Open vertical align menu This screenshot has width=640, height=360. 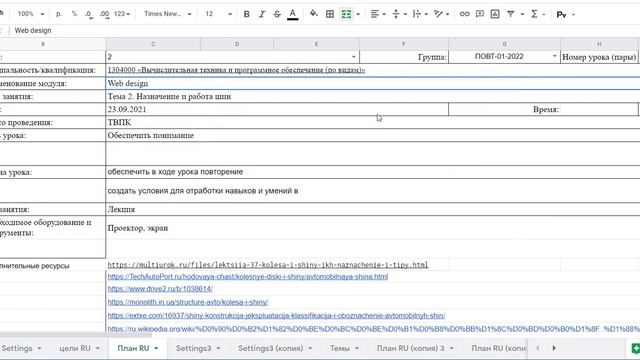tap(399, 14)
